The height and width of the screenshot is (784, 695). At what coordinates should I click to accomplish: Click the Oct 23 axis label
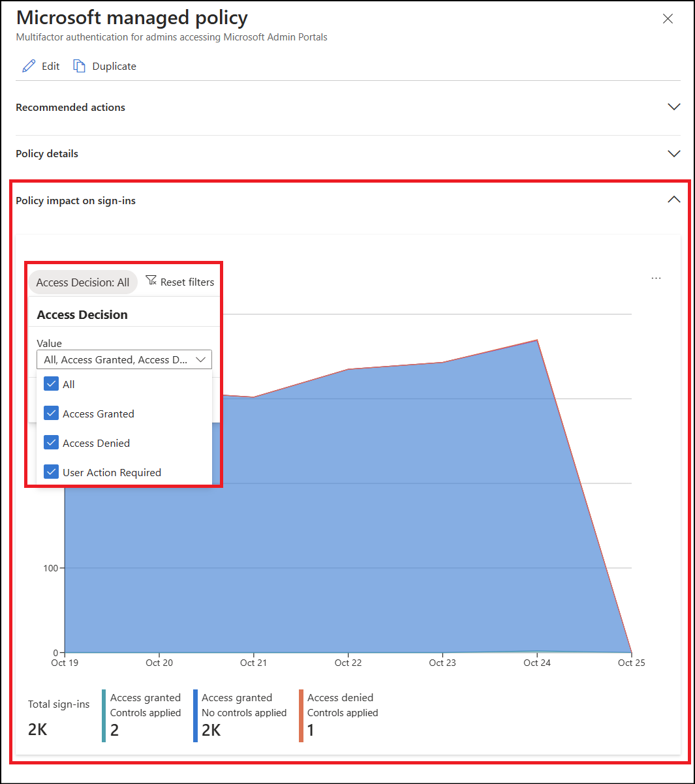[x=442, y=663]
